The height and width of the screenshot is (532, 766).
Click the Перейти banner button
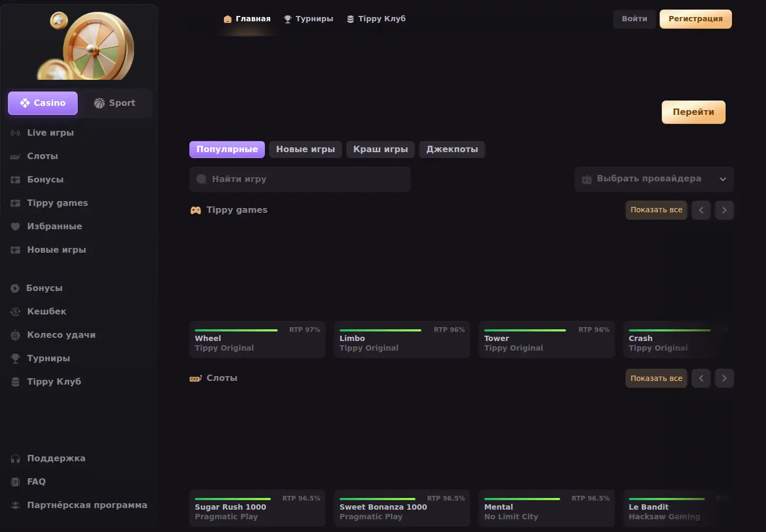tap(694, 112)
